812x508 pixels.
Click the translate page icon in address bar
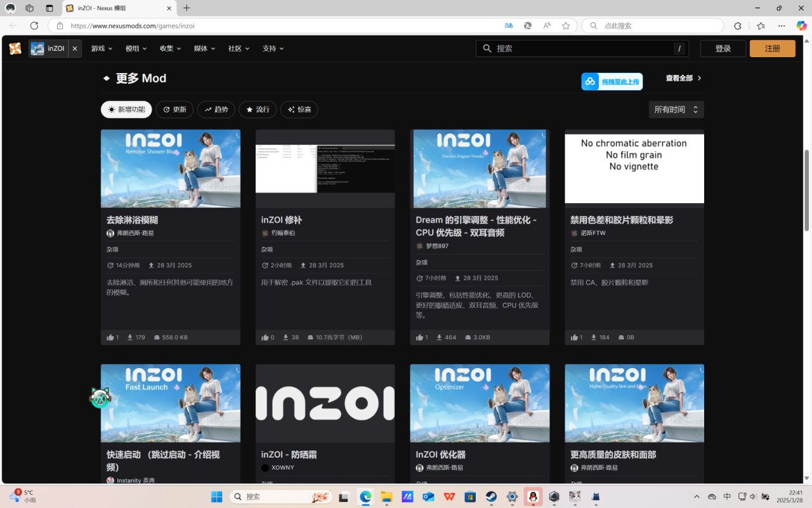[x=509, y=25]
